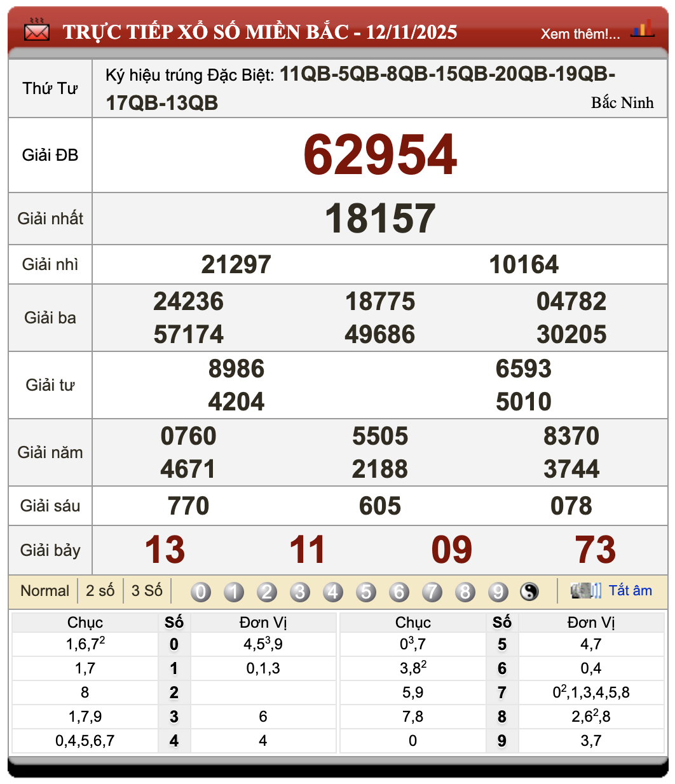Select the number 5 ball icon
The width and height of the screenshot is (675, 784).
366,591
